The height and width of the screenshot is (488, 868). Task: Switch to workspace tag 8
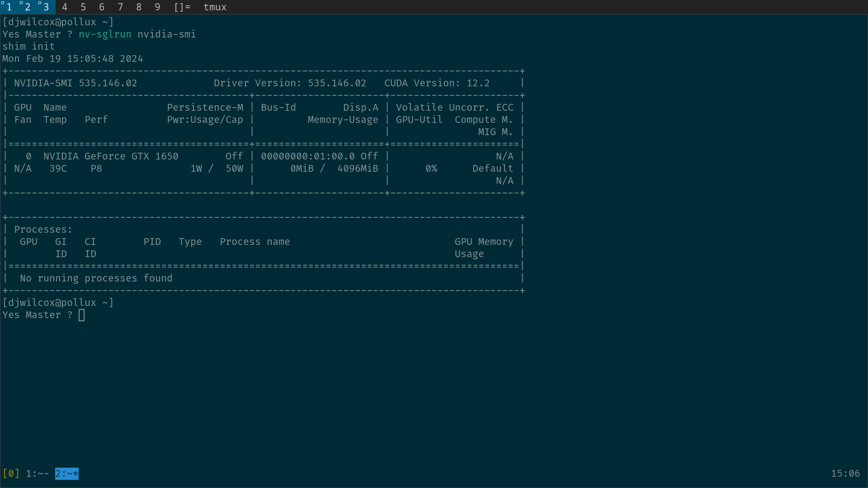[139, 7]
